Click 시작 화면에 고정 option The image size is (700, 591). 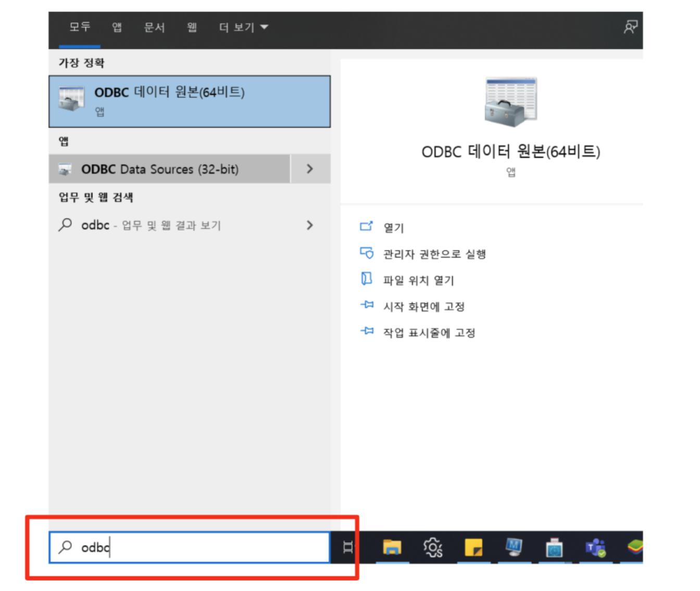click(x=423, y=306)
